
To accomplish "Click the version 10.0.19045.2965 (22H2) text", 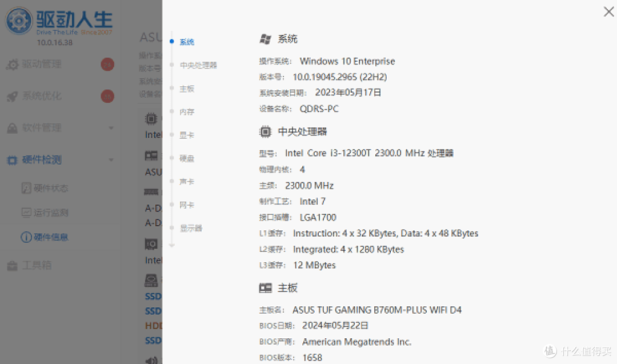I will [340, 77].
